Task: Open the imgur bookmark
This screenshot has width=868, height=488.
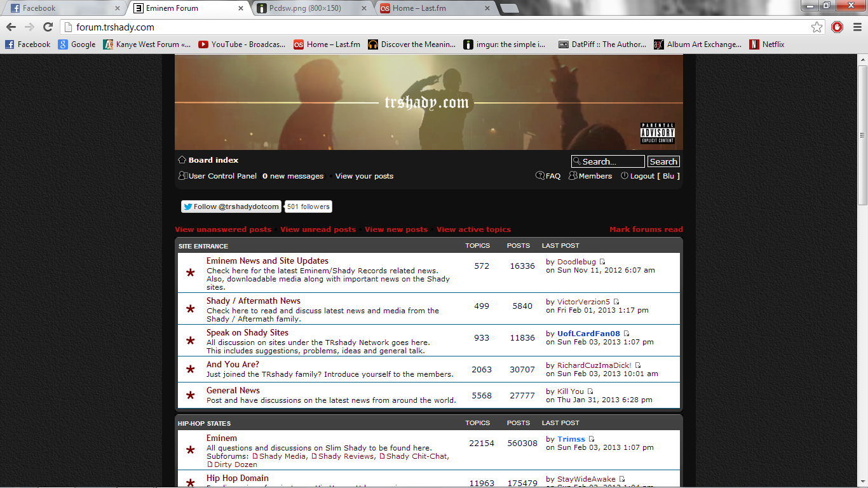Action: click(504, 44)
